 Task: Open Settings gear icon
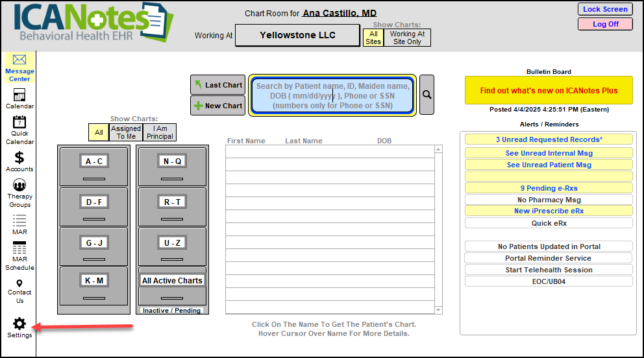[x=19, y=324]
